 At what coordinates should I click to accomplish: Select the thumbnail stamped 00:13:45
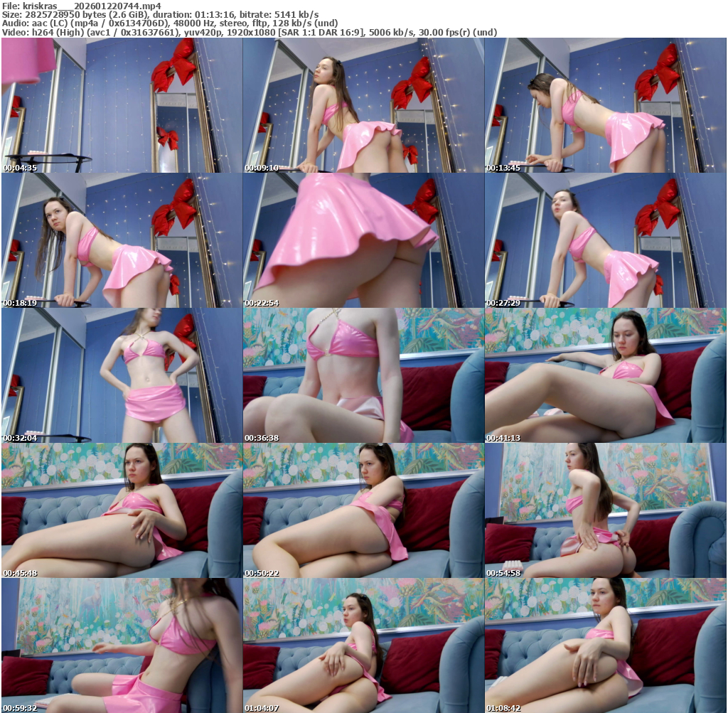click(606, 105)
